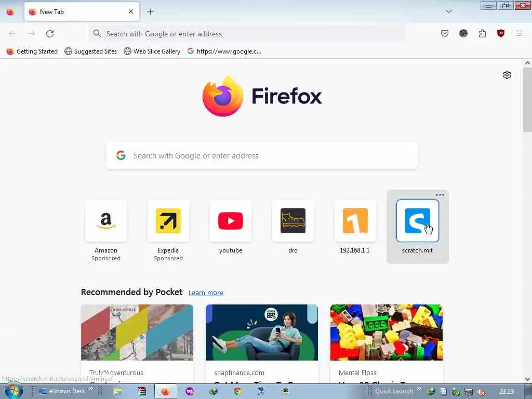Click the active Firefox taskbar button
This screenshot has width=532, height=399.
click(166, 392)
